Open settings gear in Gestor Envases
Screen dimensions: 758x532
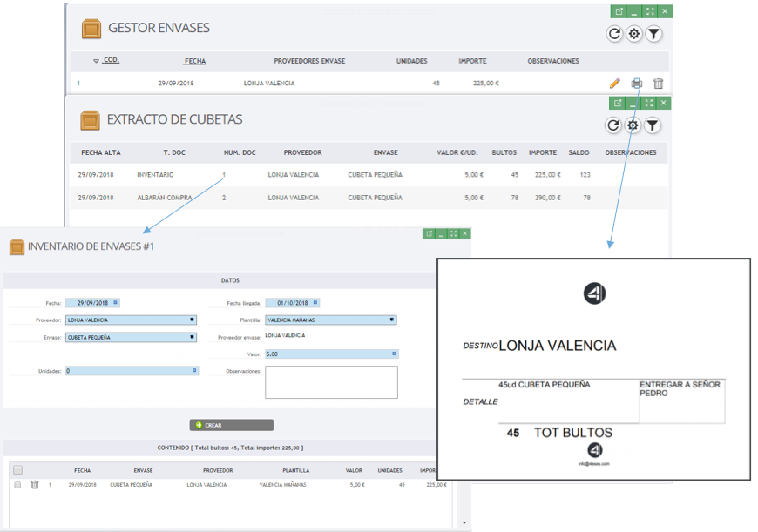[634, 34]
